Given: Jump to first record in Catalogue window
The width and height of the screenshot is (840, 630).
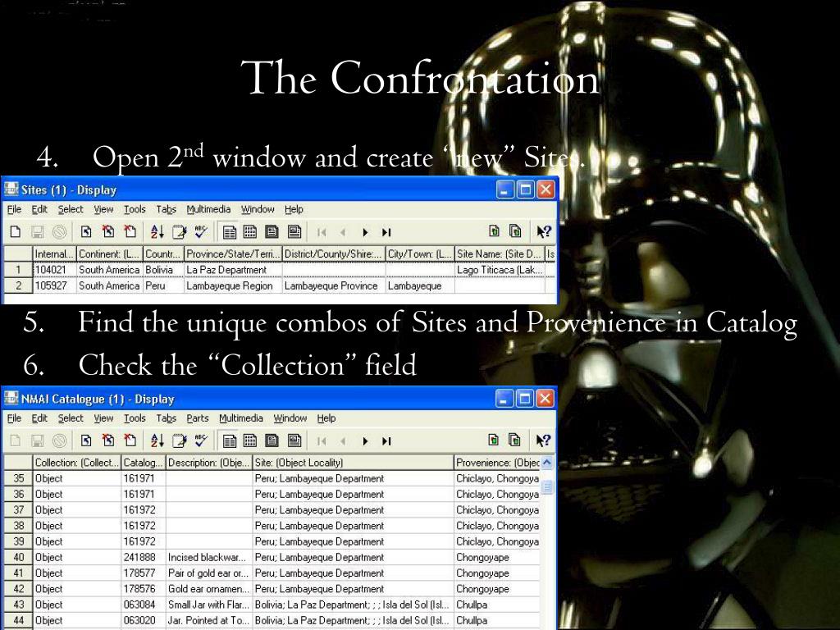Looking at the screenshot, I should coord(322,441).
